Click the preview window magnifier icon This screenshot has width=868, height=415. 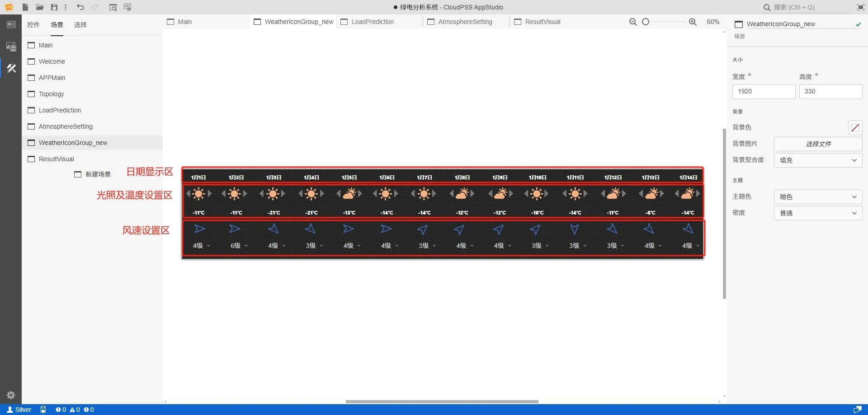tap(113, 7)
